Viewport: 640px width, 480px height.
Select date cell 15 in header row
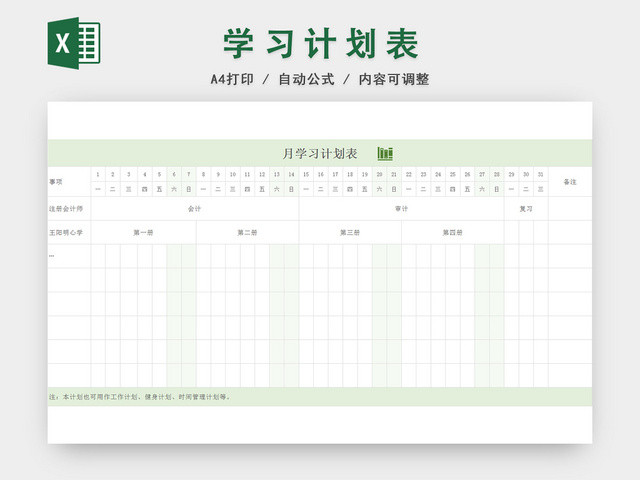click(306, 174)
